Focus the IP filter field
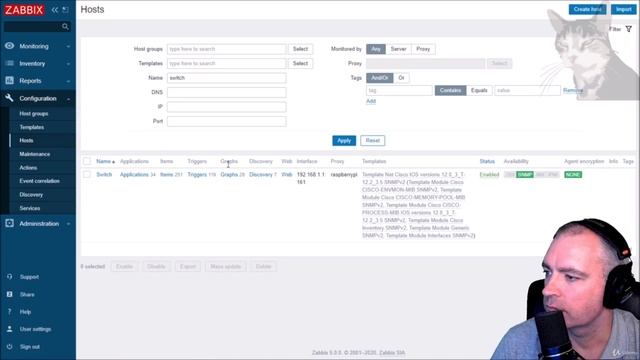The height and width of the screenshot is (360, 640). tap(227, 107)
